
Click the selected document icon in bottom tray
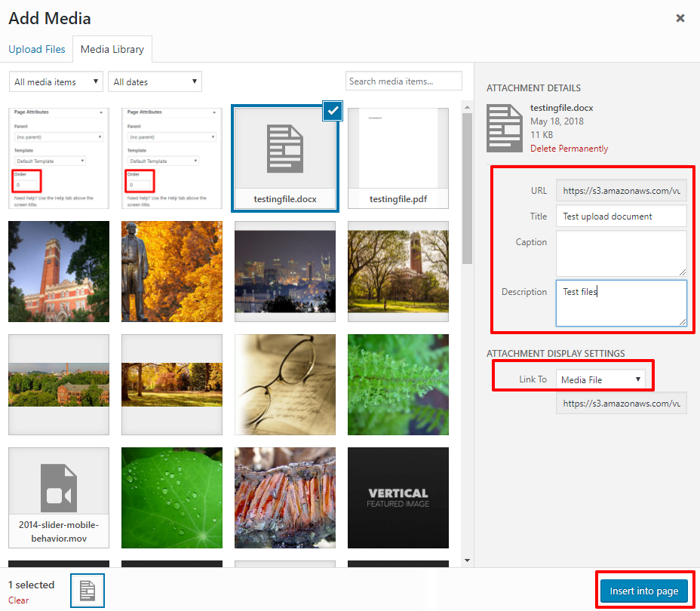87,591
